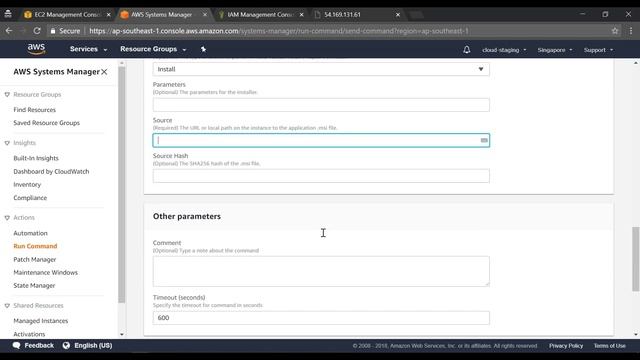
Task: Close the EC2 Management Console tab
Action: [109, 15]
